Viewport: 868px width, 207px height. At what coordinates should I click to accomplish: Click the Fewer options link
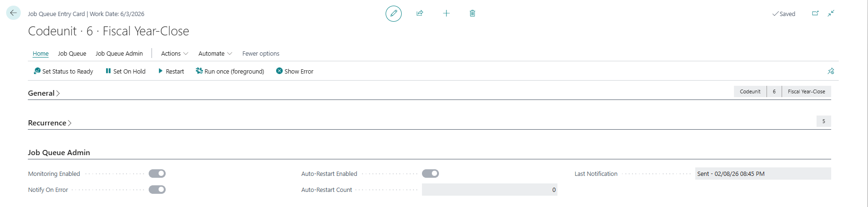tap(261, 54)
